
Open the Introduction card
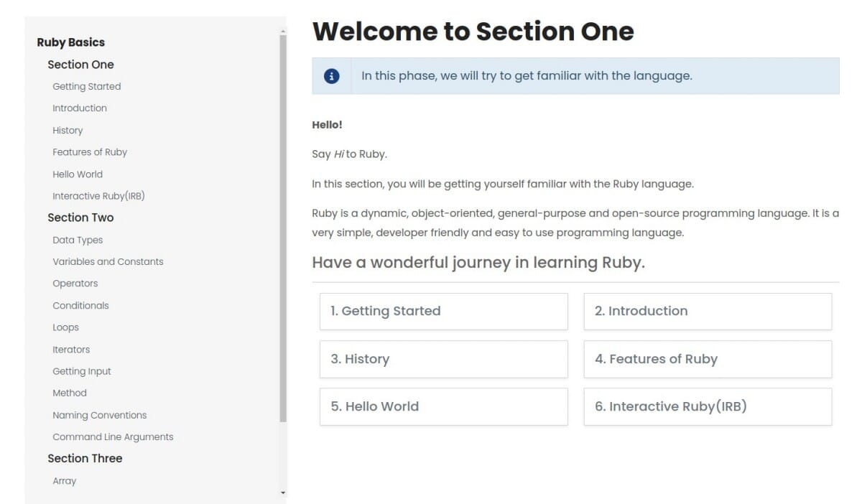[x=707, y=311]
